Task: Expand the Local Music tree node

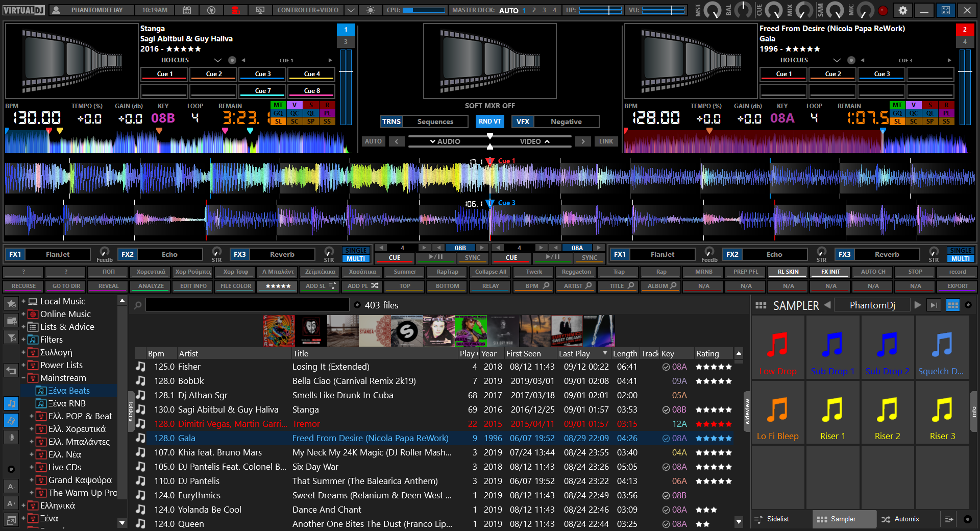Action: tap(23, 301)
